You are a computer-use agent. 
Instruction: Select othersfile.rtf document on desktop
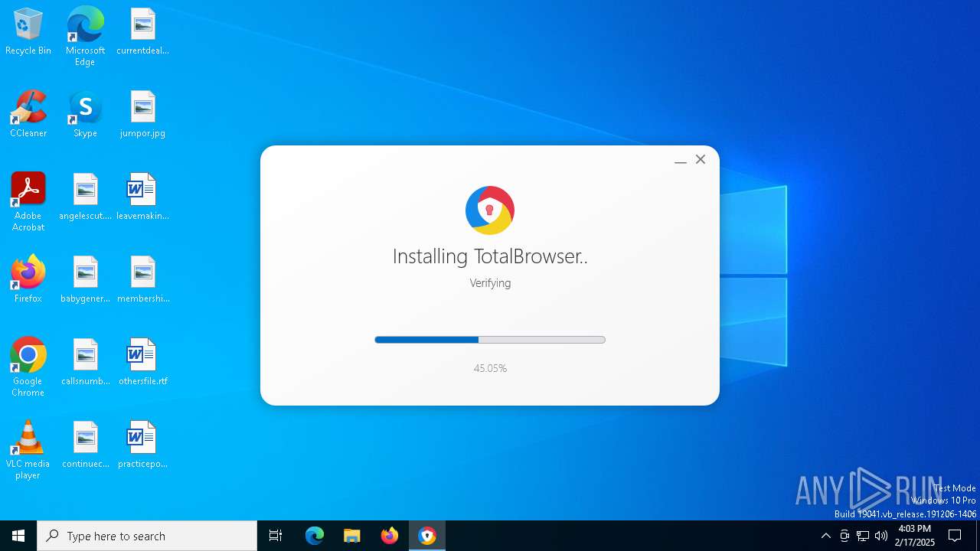pyautogui.click(x=142, y=363)
